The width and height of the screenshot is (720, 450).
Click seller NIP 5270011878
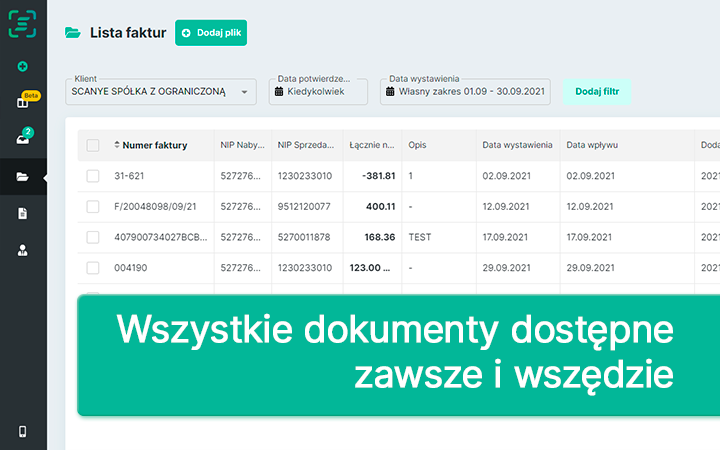pos(304,237)
